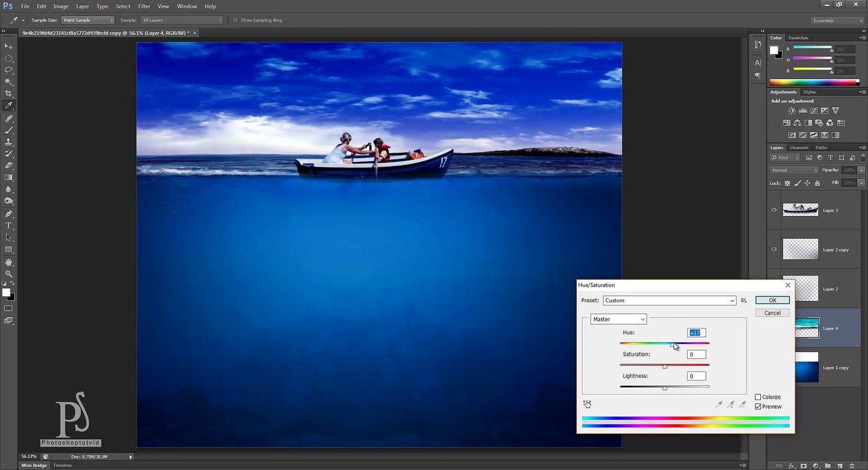Viewport: 868px width, 470px height.
Task: Select the Pen tool
Action: coord(8,214)
